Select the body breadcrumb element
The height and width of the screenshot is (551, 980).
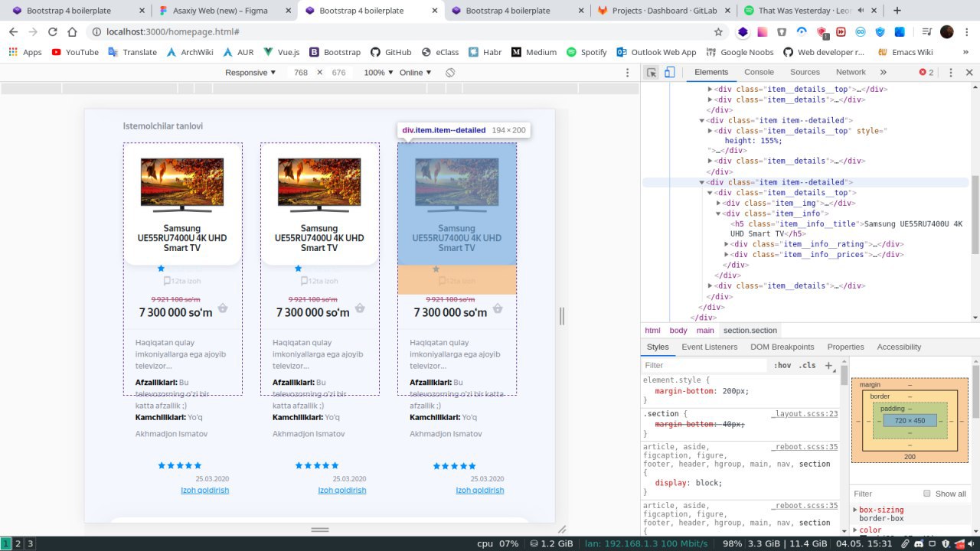click(x=678, y=331)
